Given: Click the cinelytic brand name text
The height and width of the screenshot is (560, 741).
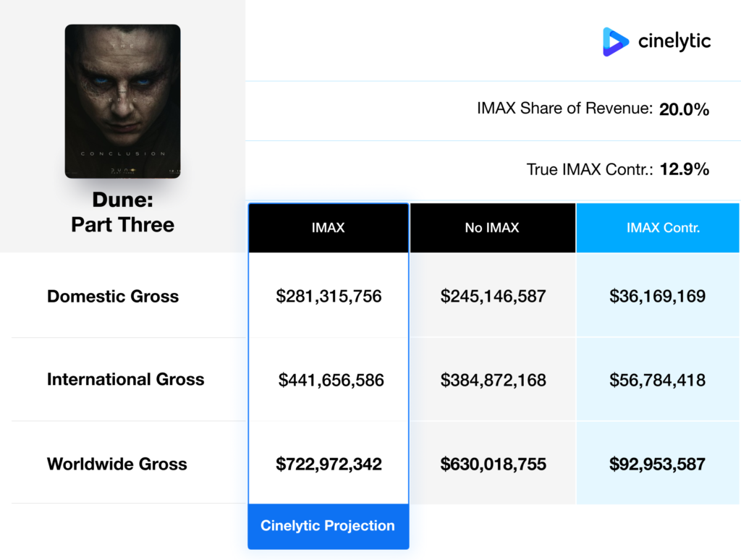Looking at the screenshot, I should [674, 42].
